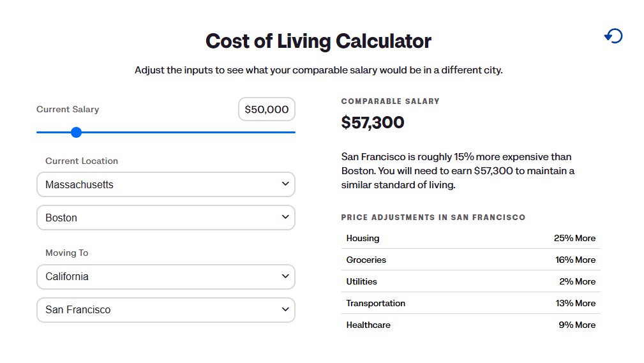Image resolution: width=644 pixels, height=363 pixels.
Task: Click the Utilities price adjustment row
Action: (470, 281)
